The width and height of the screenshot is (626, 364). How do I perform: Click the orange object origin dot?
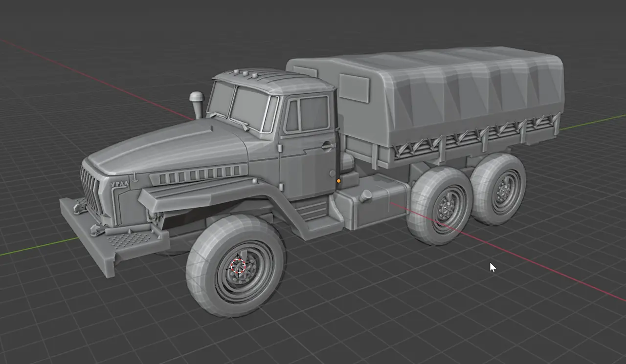(338, 181)
